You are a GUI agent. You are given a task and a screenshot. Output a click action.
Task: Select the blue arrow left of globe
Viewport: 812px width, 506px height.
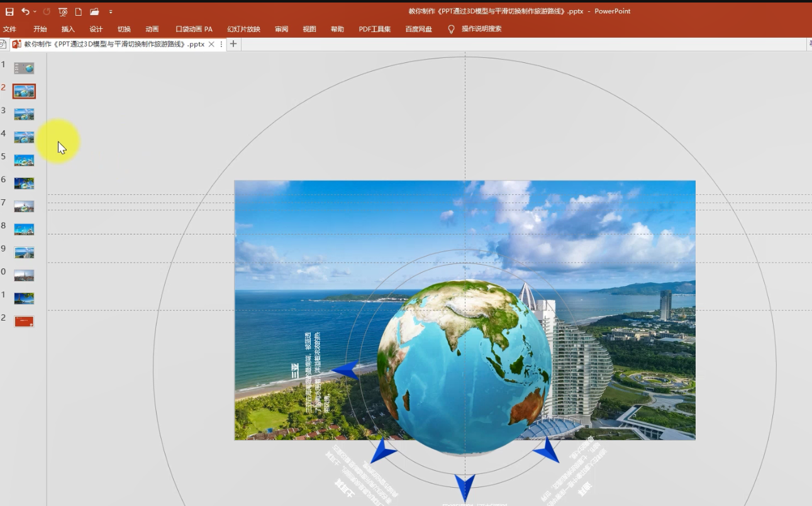[x=345, y=370]
